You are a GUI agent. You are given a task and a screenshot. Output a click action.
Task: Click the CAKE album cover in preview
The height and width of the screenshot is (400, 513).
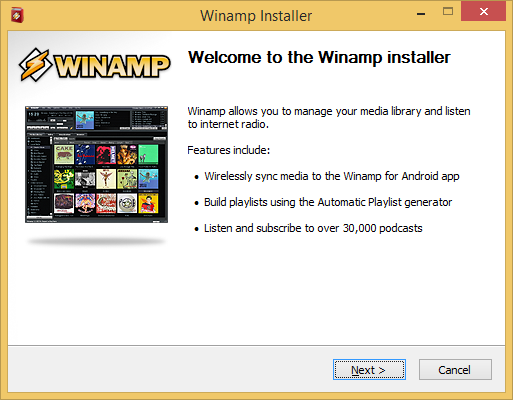(64, 155)
